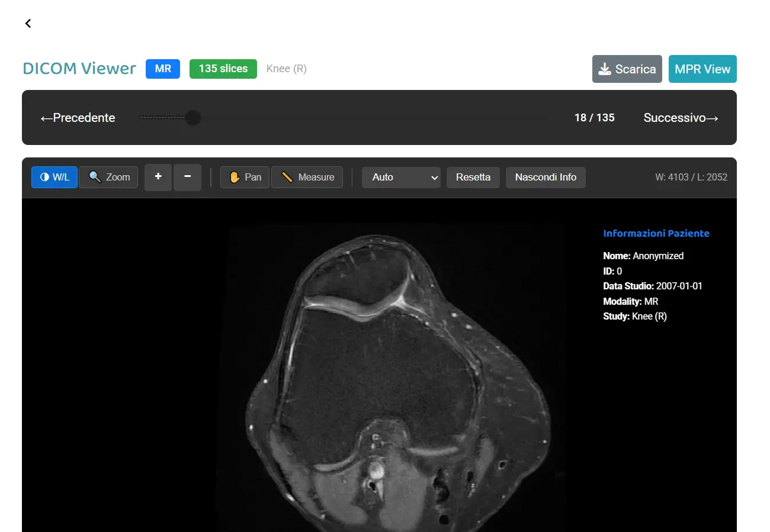Viewport: 770px width, 532px height.
Task: Activate the ruler Measure tool
Action: pos(307,177)
